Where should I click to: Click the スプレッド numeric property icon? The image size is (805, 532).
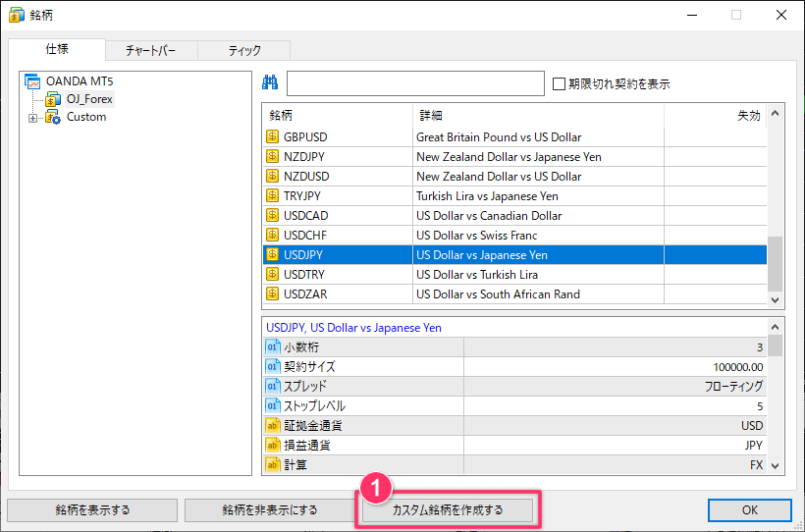click(x=273, y=386)
